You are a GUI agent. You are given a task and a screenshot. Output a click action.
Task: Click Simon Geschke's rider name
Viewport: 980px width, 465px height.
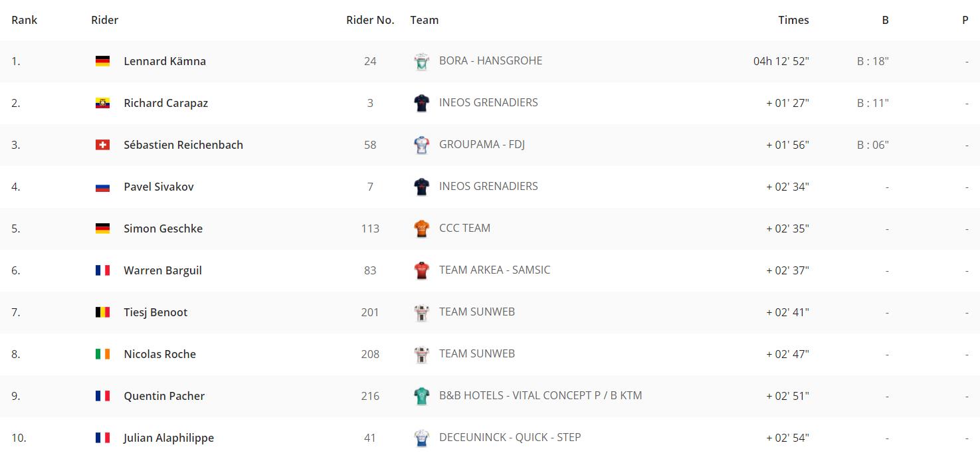(x=163, y=229)
